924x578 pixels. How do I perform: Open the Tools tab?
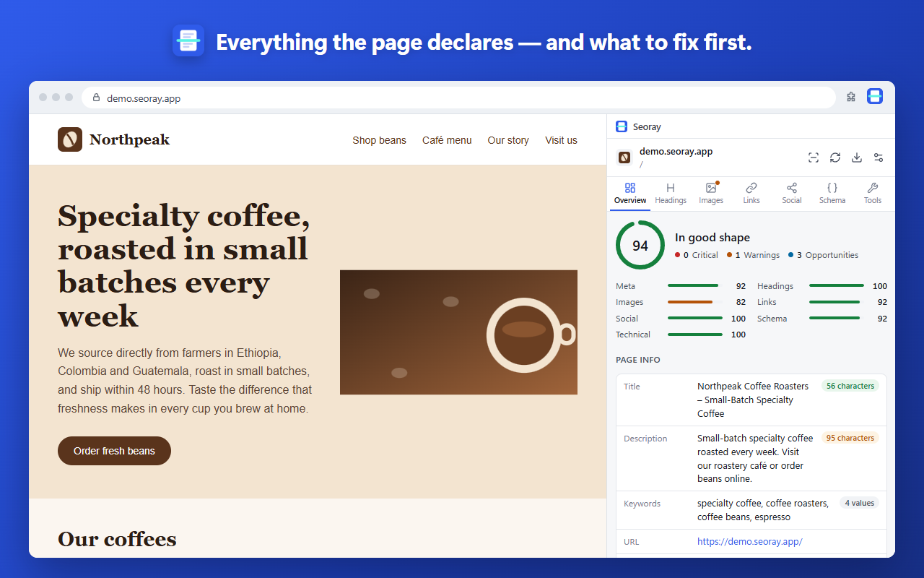873,194
